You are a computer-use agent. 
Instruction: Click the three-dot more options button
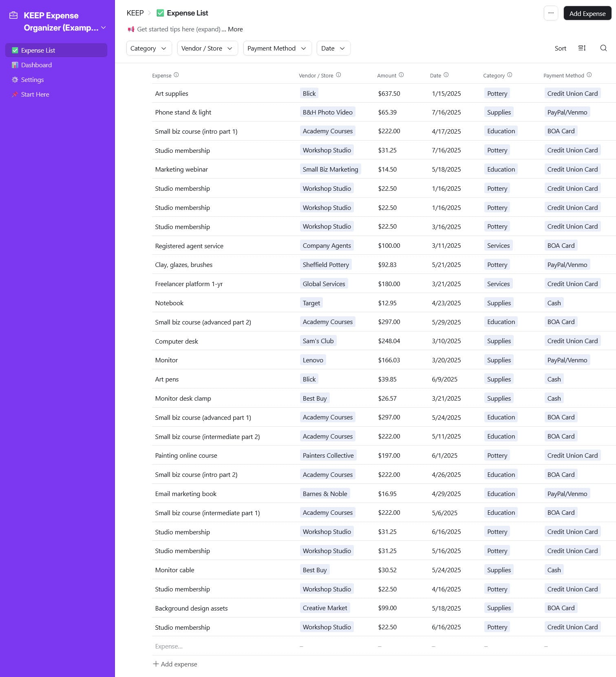(551, 13)
